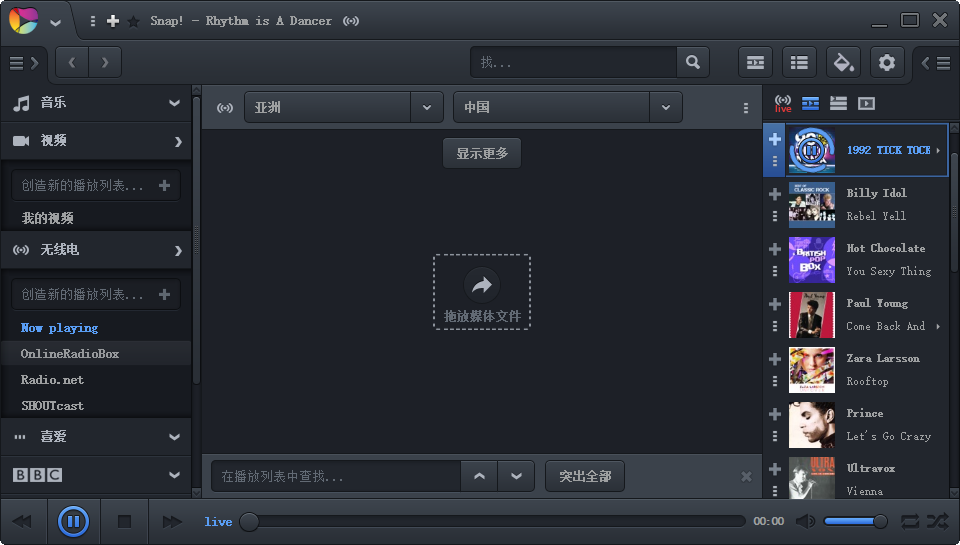
Task: Pause playback with the blue pause button
Action: pyautogui.click(x=73, y=522)
